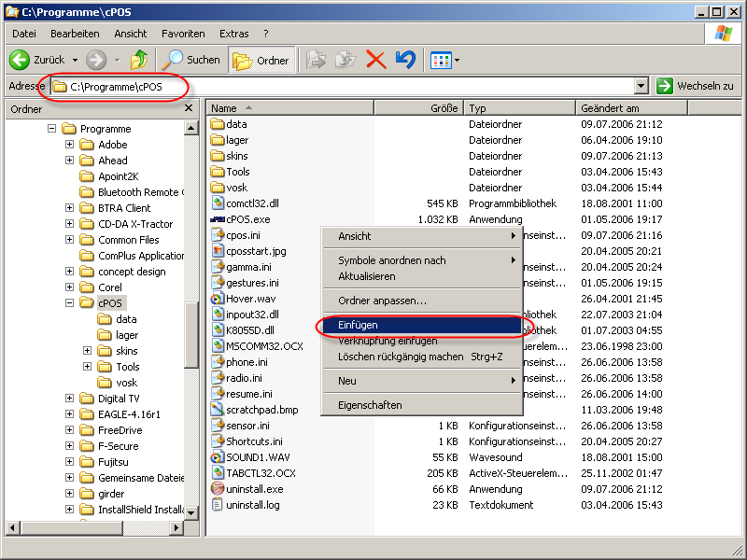Viewport: 747px width, 560px height.
Task: Click the red X delete icon
Action: coord(376,60)
